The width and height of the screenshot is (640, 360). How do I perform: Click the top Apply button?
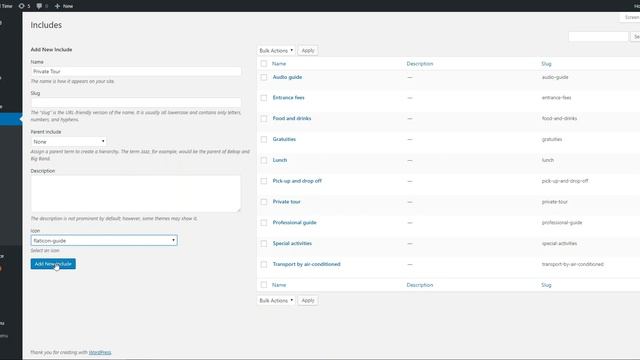point(308,51)
